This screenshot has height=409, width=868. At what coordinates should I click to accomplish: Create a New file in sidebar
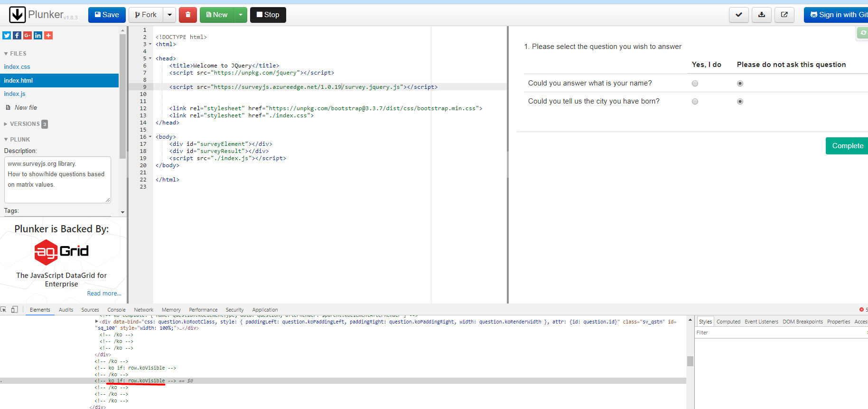point(21,108)
